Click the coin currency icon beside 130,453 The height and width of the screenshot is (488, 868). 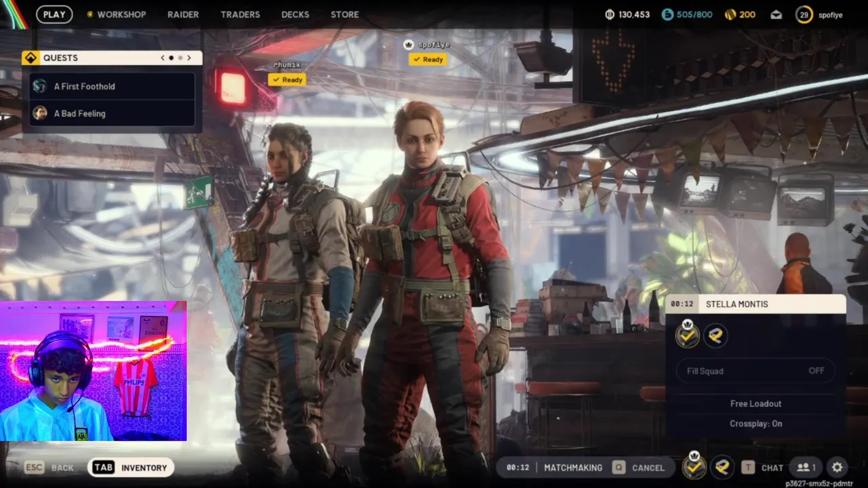[x=610, y=14]
